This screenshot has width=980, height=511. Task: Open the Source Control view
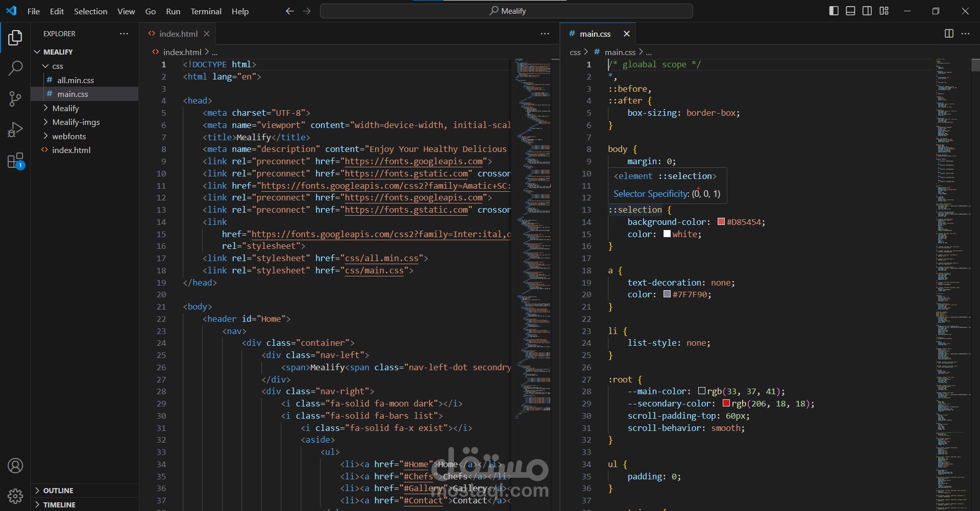coord(15,99)
